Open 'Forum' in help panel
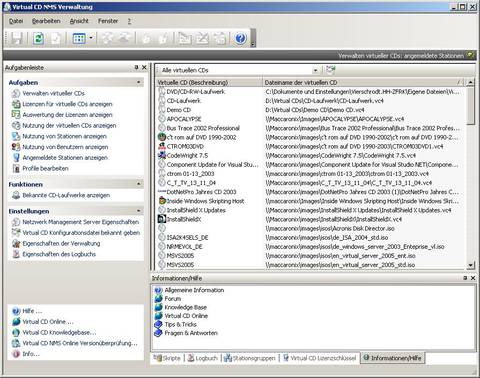The height and width of the screenshot is (378, 480). pyautogui.click(x=173, y=299)
